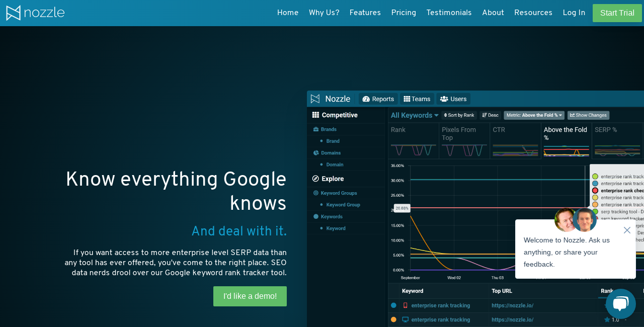
Task: Select the Competitive section in the sidebar
Action: coord(335,115)
